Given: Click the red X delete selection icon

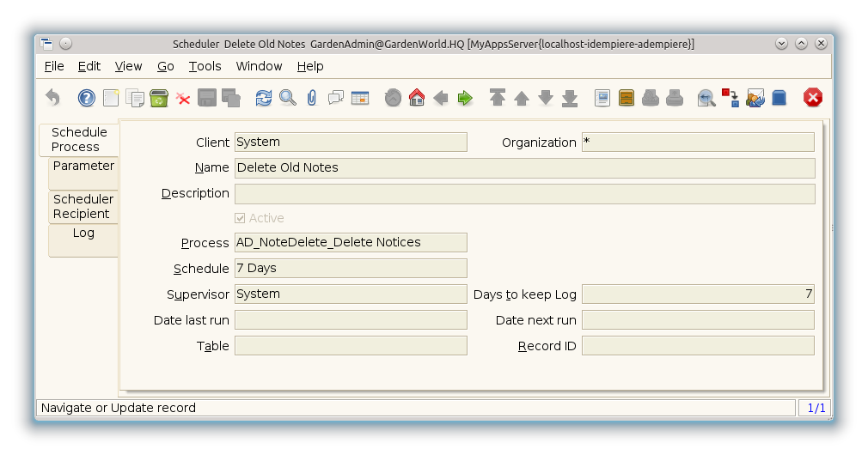Looking at the screenshot, I should click(183, 99).
